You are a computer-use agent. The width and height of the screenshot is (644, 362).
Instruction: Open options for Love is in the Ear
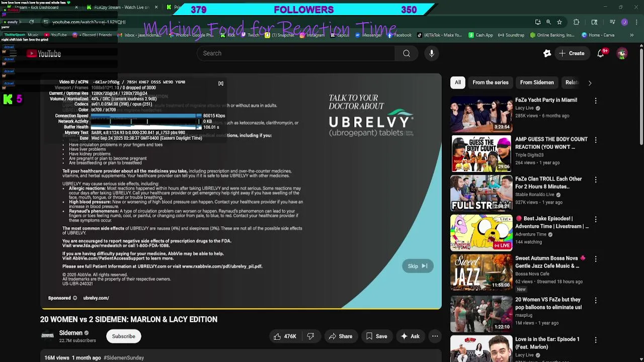pyautogui.click(x=596, y=340)
